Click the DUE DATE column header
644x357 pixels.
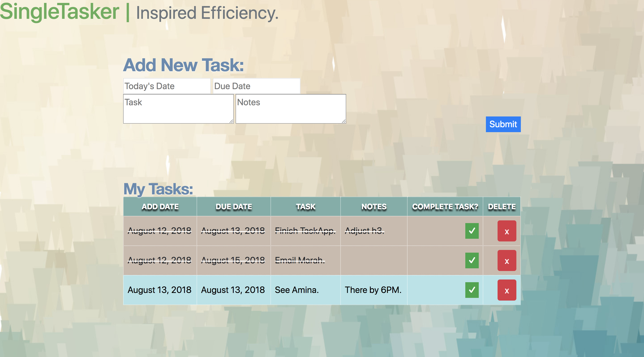[234, 206]
